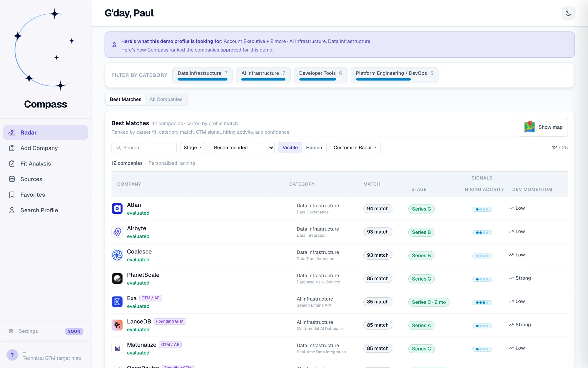The height and width of the screenshot is (368, 588).
Task: Click the Coalesce company logo
Action: point(117,255)
